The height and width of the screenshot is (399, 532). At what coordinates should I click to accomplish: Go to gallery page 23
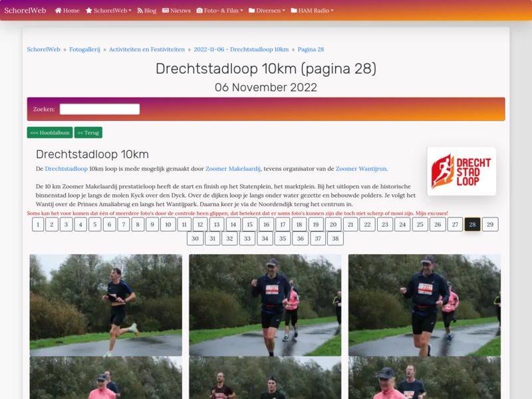pyautogui.click(x=385, y=224)
